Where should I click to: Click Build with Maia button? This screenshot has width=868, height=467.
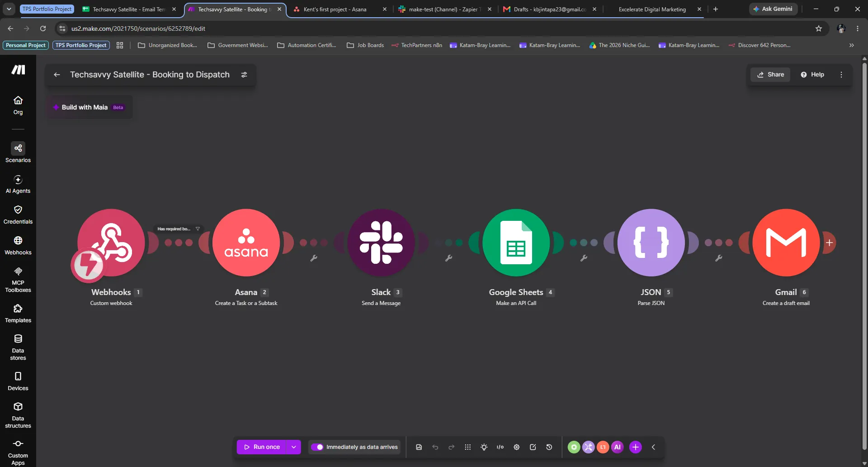[89, 107]
